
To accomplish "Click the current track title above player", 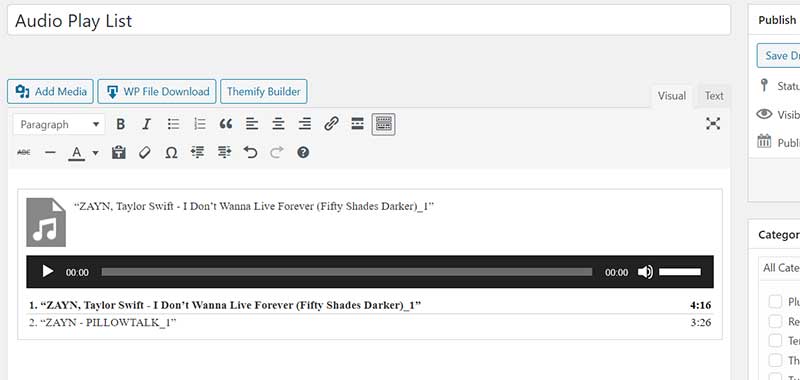I will (x=254, y=207).
